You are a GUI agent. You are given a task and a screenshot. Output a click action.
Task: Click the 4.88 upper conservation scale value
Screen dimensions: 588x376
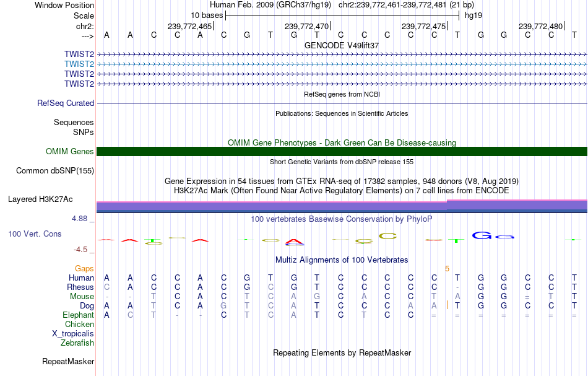(79, 219)
